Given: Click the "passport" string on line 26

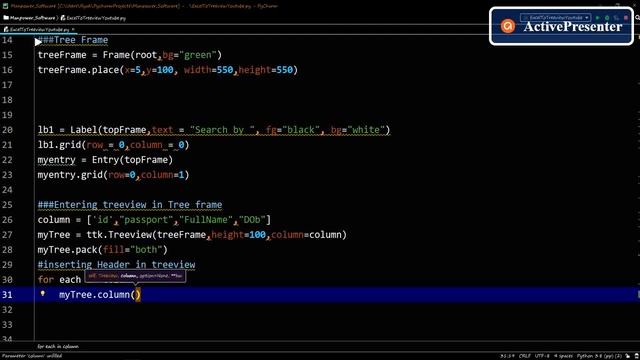Looking at the screenshot, I should click(x=146, y=220).
